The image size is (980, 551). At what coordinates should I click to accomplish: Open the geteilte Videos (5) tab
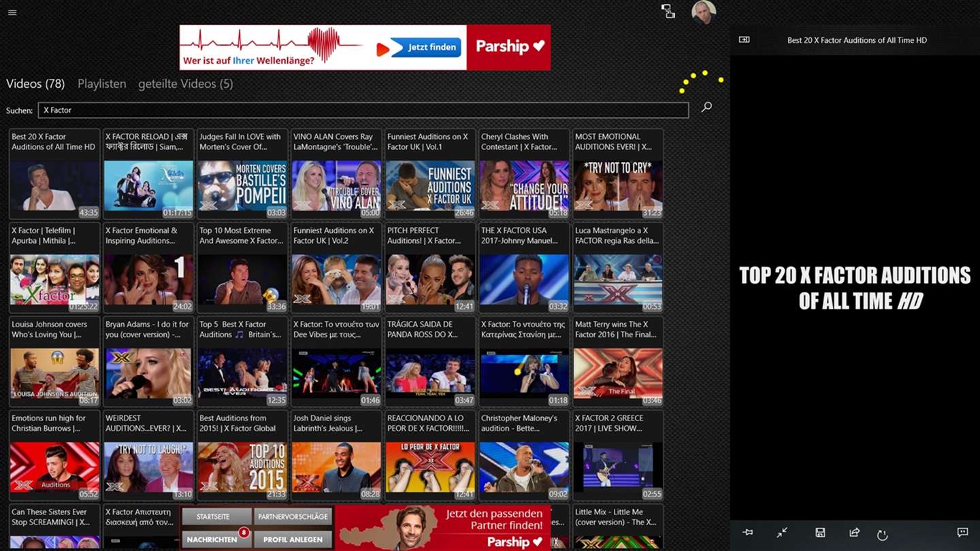click(x=185, y=84)
